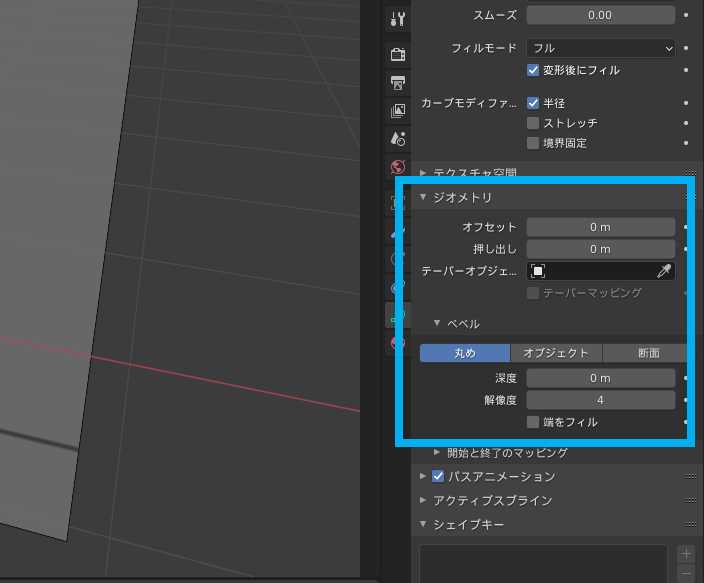
Task: Click the animate dot beside 境界固定
Action: (686, 143)
